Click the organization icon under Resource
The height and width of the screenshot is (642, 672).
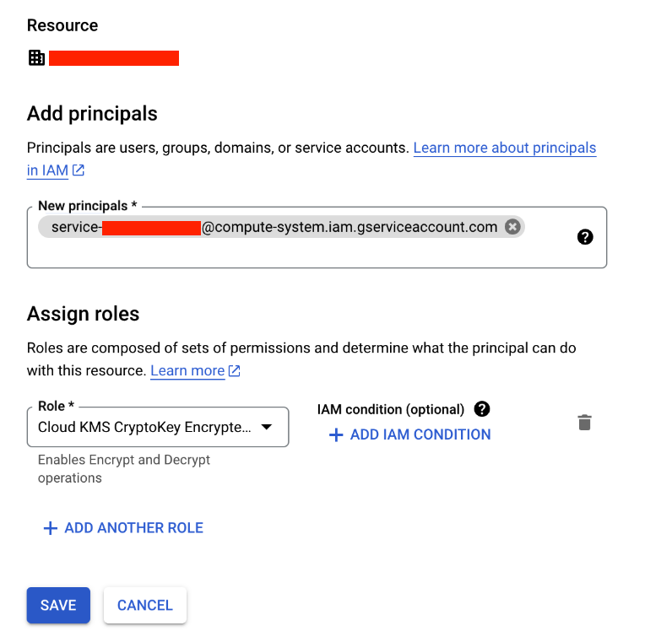pyautogui.click(x=36, y=58)
